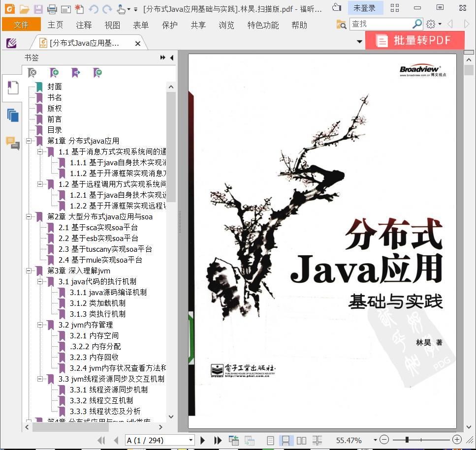The image size is (476, 450).
Task: Click the 批量转PDF button
Action: click(x=414, y=40)
